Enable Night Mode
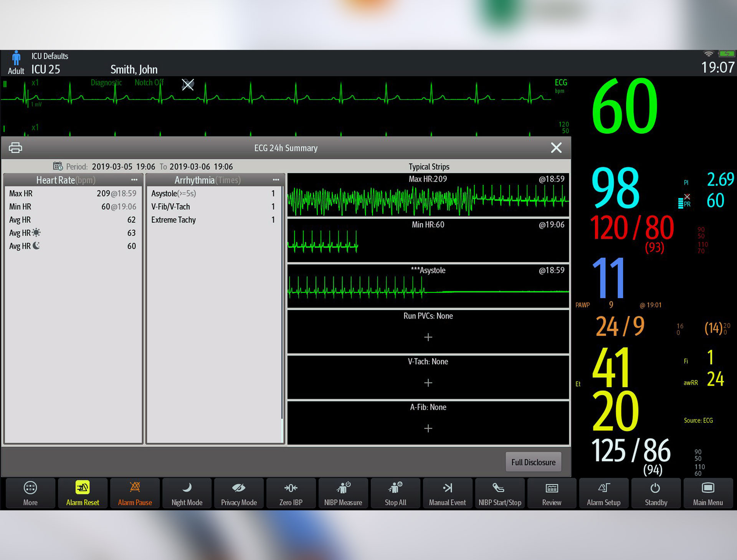Image resolution: width=737 pixels, height=560 pixels. (x=187, y=493)
